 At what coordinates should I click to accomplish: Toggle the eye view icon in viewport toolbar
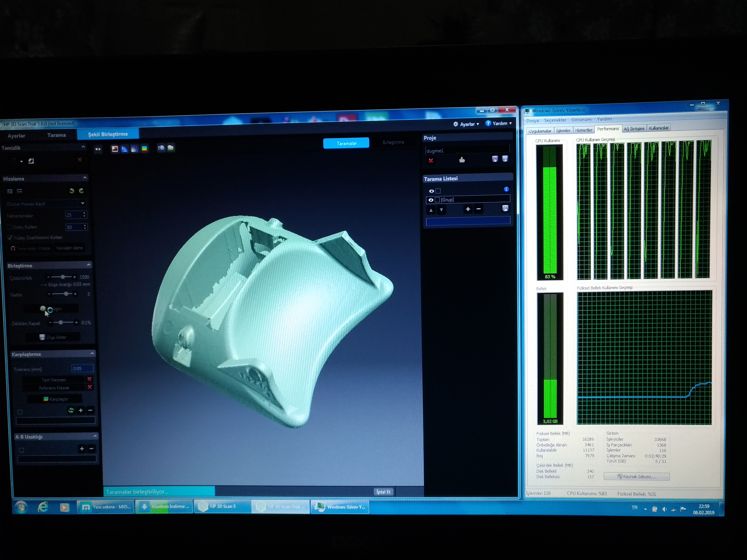pos(98,149)
